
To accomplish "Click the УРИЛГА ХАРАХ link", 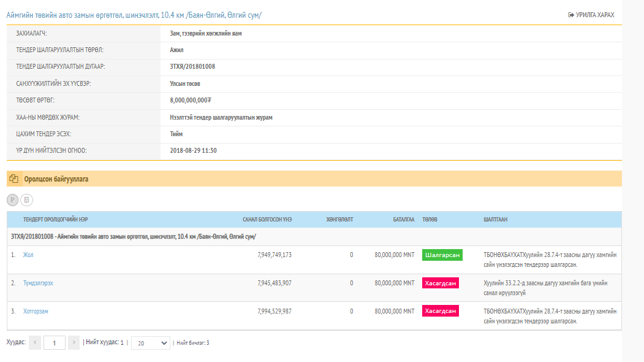I will pyautogui.click(x=594, y=15).
